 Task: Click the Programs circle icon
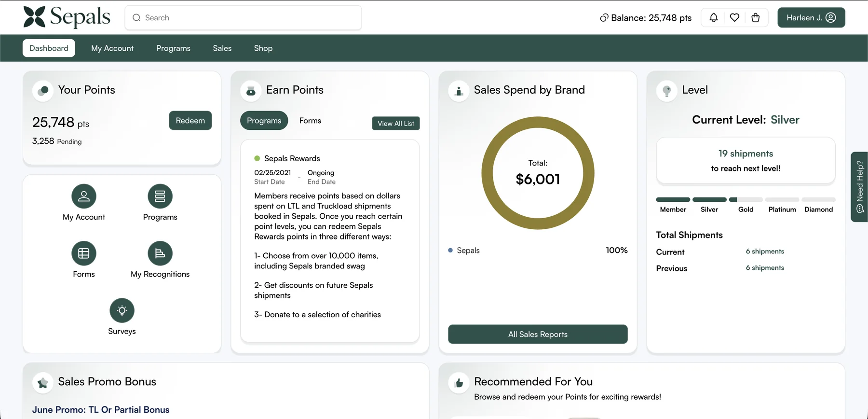160,196
